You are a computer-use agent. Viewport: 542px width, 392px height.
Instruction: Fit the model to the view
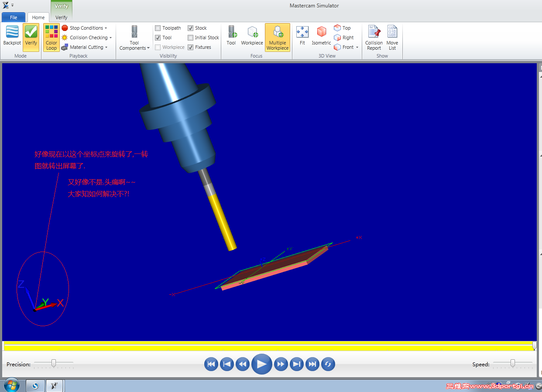coord(302,36)
